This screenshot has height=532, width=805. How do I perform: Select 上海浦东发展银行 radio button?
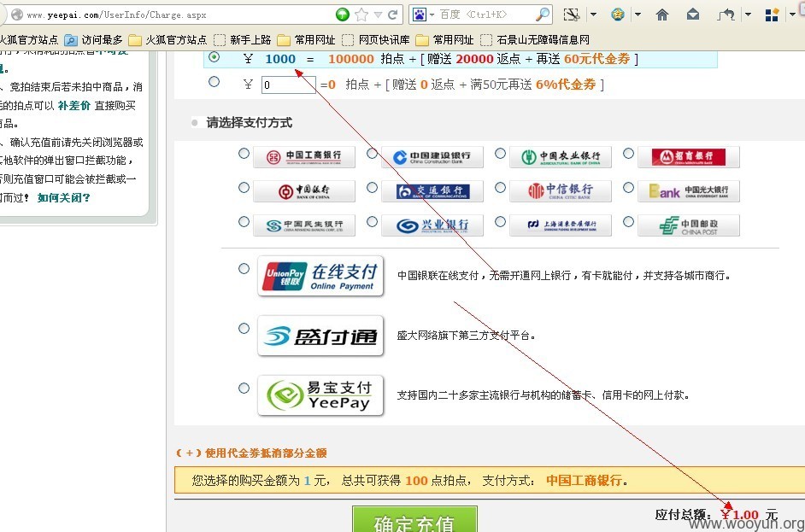(500, 222)
